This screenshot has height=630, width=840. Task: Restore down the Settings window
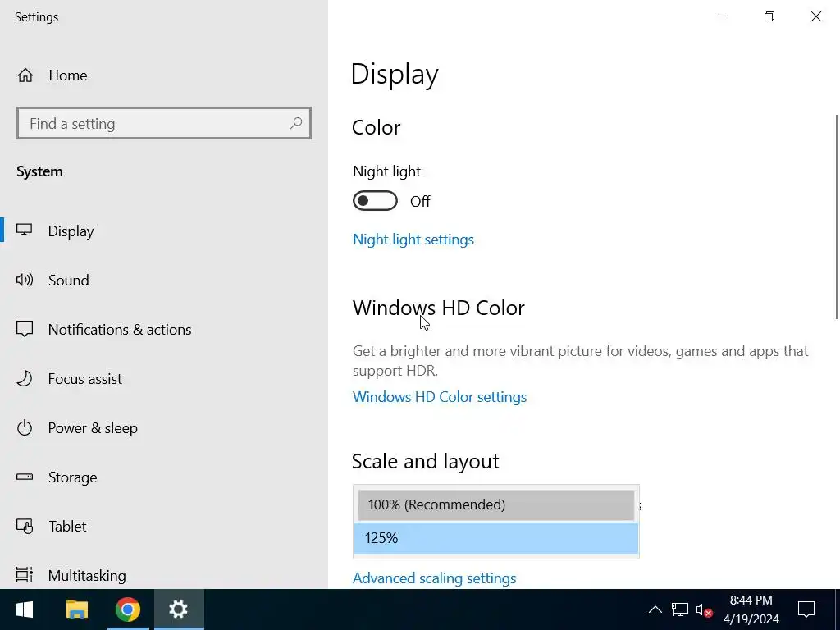coord(769,16)
